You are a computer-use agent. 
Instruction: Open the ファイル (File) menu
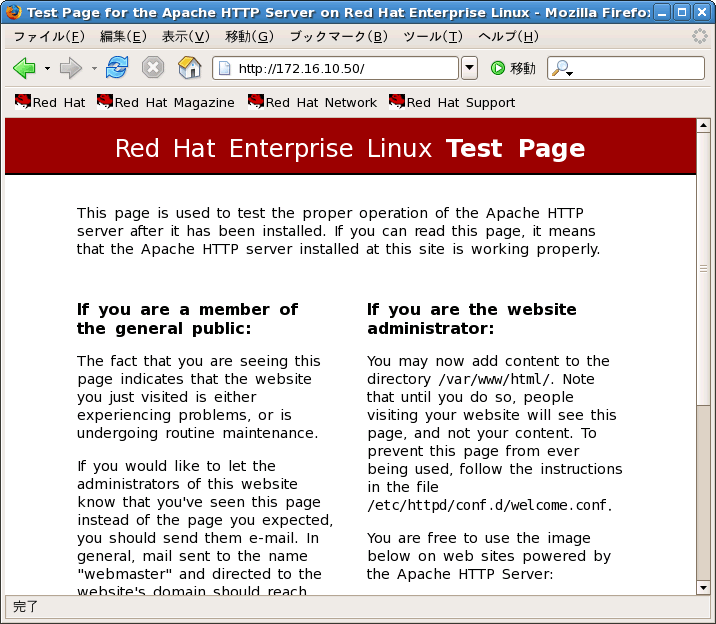pyautogui.click(x=48, y=37)
